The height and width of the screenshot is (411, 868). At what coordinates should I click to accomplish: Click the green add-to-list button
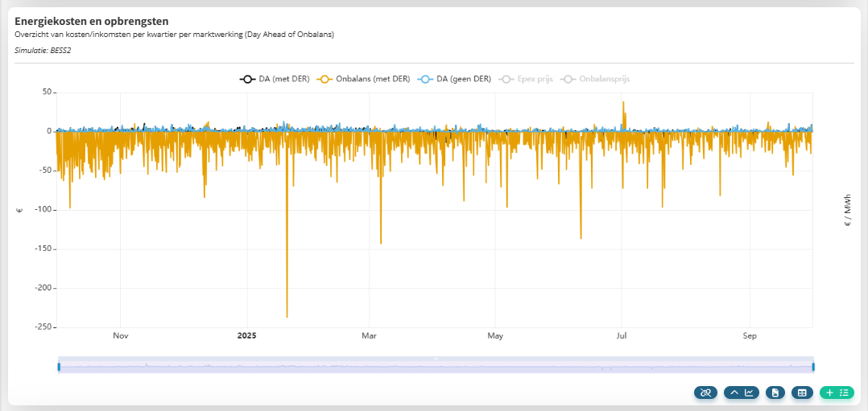click(x=836, y=393)
